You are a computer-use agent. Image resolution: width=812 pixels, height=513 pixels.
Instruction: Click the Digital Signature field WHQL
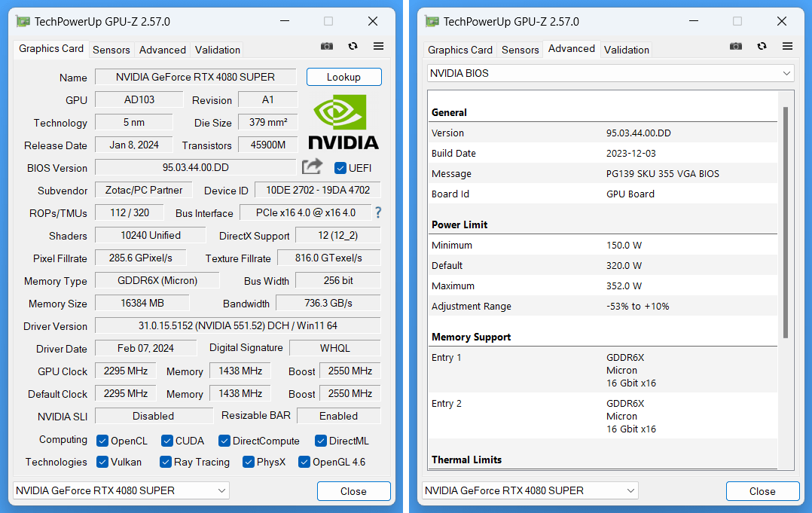pos(334,348)
